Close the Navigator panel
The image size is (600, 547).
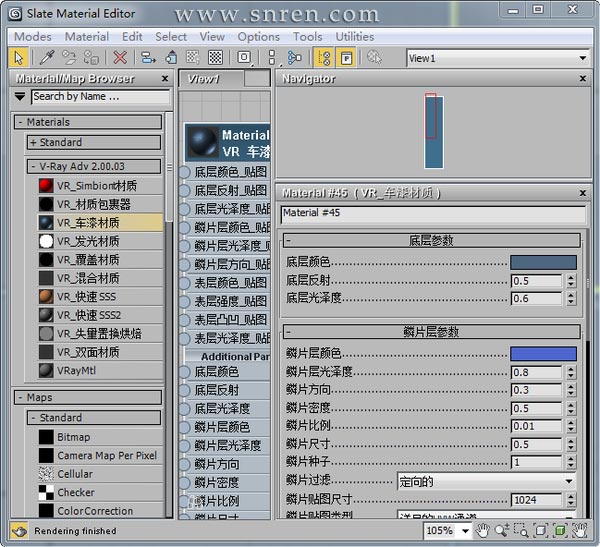click(x=583, y=78)
